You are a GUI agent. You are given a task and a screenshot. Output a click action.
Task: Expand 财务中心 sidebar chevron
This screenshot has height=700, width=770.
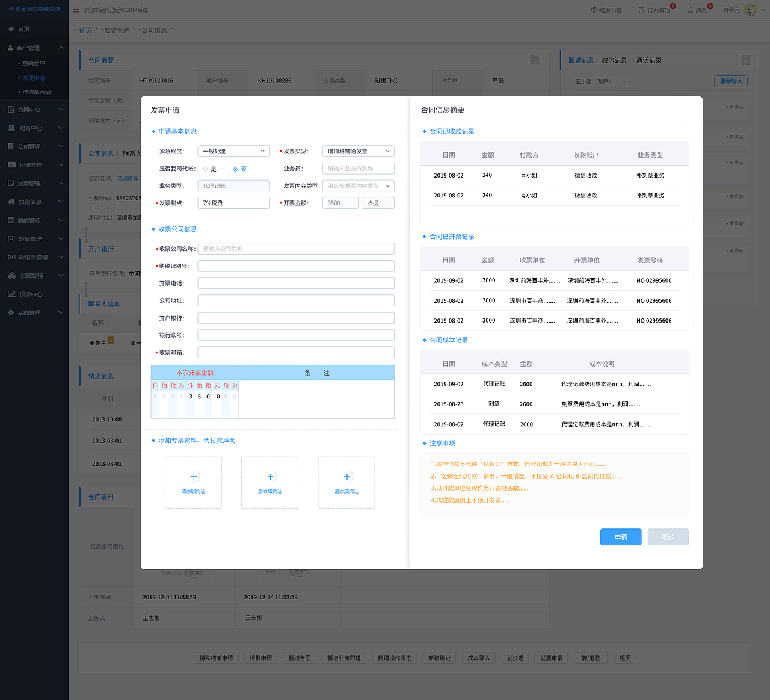61,128
